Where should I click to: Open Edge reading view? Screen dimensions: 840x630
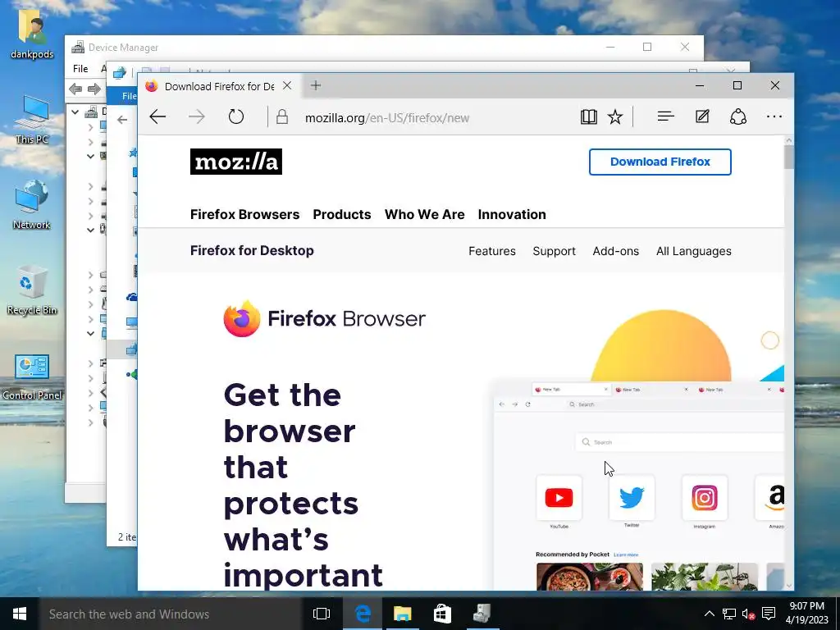click(588, 116)
